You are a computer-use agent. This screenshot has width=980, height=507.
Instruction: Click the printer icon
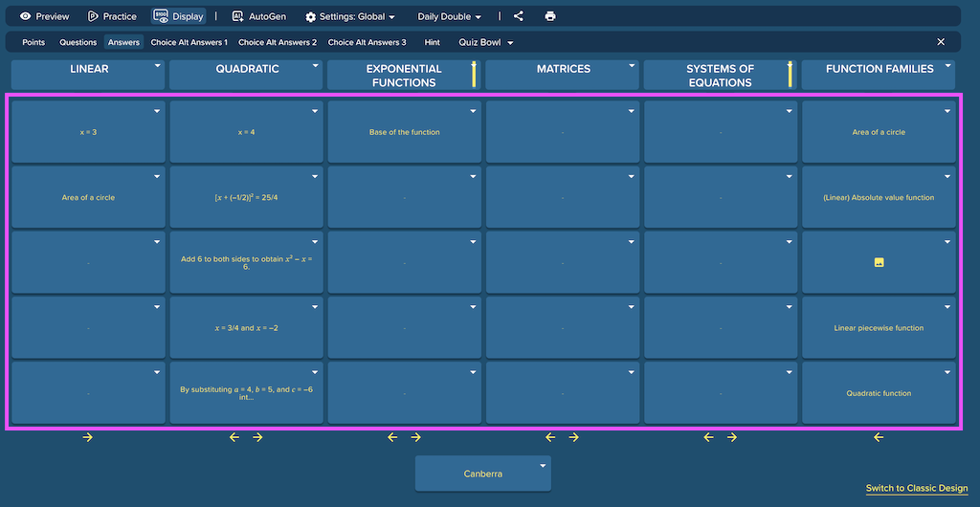pos(550,16)
